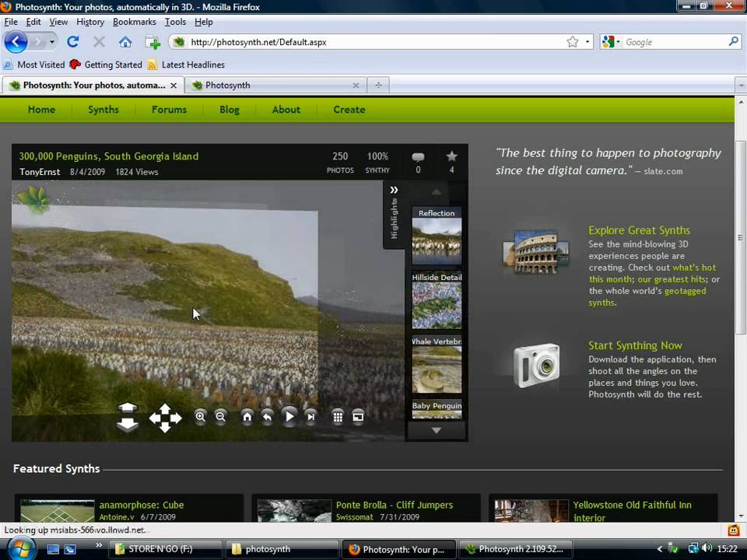Image resolution: width=747 pixels, height=560 pixels.
Task: Open the Blog navigation link
Action: [x=229, y=110]
